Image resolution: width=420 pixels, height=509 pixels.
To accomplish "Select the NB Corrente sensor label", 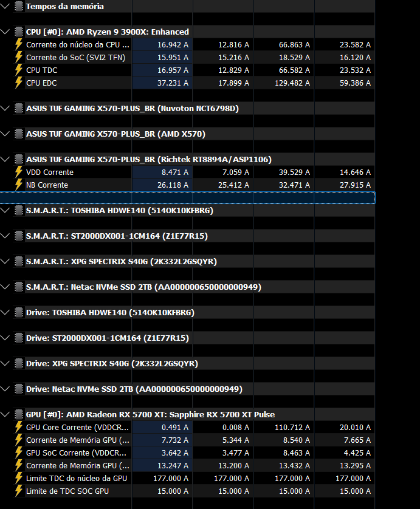I will coord(47,185).
